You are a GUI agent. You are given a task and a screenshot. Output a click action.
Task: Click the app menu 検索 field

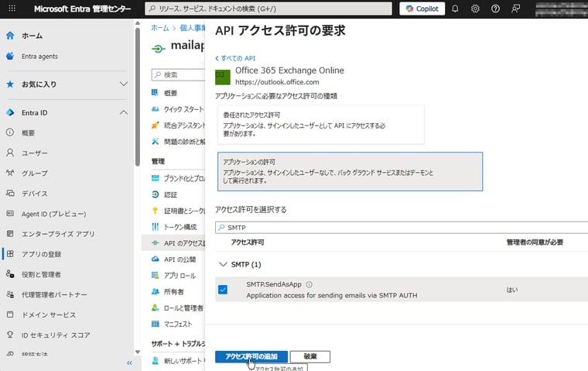pyautogui.click(x=179, y=74)
